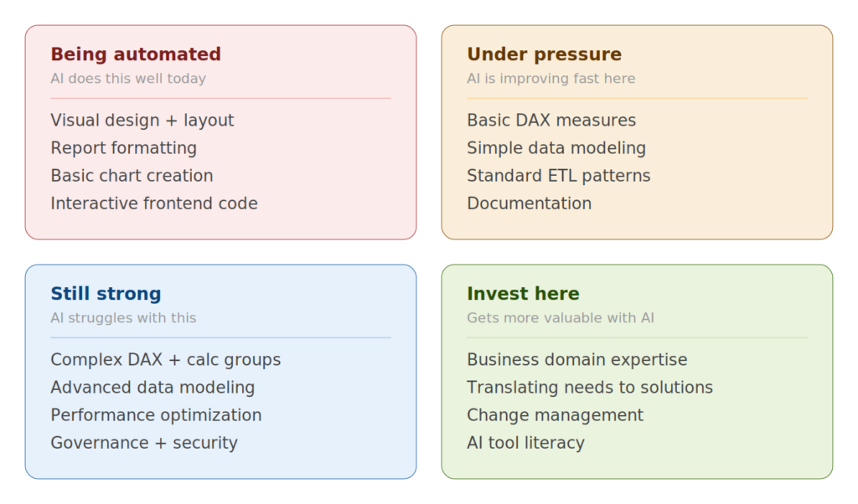
Task: Click "Visual design + layout" item
Action: pyautogui.click(x=142, y=121)
